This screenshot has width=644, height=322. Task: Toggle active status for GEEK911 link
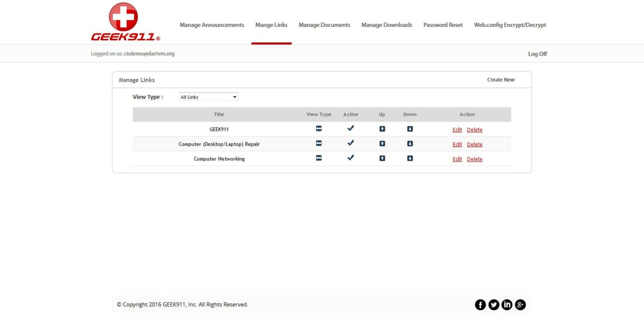pos(350,128)
